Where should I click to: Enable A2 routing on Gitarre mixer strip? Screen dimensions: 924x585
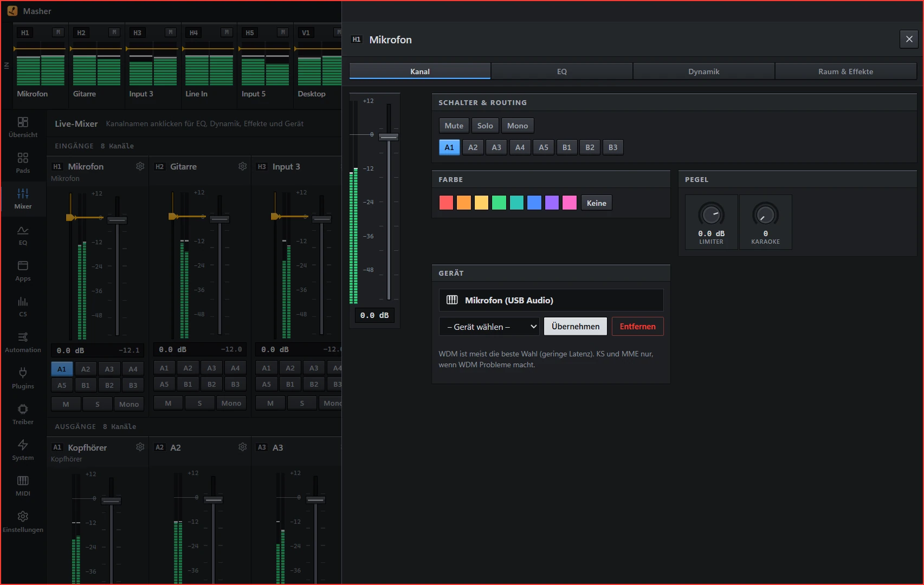click(x=188, y=368)
